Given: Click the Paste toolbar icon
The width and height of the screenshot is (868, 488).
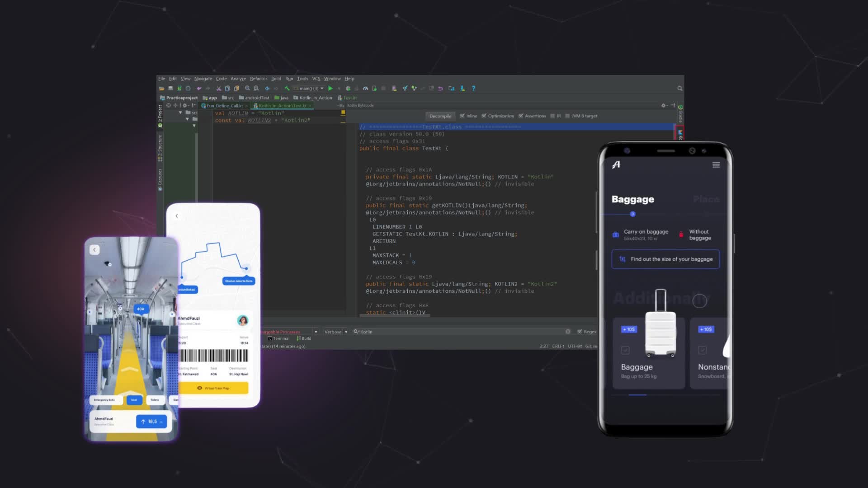Looking at the screenshot, I should (236, 89).
